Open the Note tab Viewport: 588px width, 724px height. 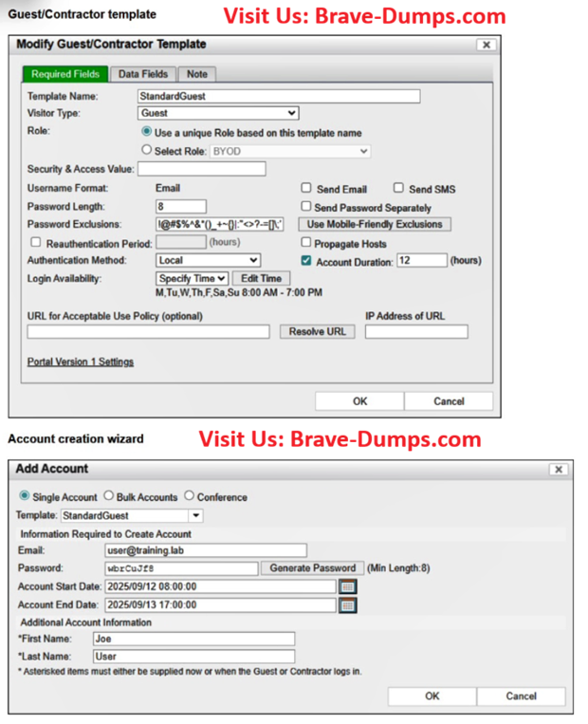pyautogui.click(x=196, y=74)
